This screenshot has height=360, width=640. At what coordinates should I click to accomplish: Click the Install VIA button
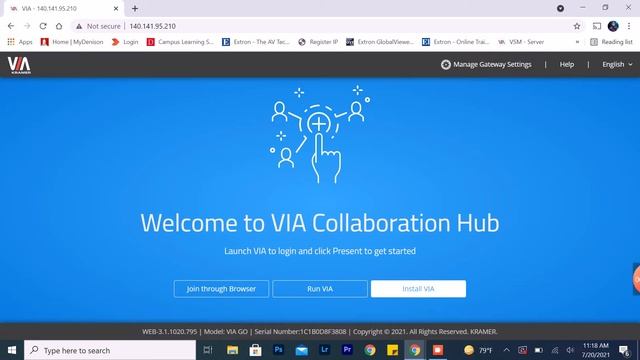tap(418, 289)
